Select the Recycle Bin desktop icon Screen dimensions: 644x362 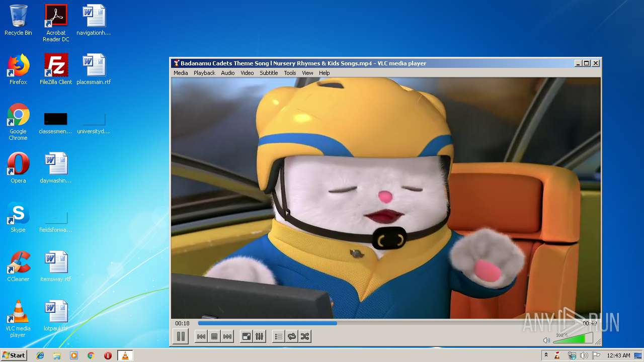coord(18,20)
